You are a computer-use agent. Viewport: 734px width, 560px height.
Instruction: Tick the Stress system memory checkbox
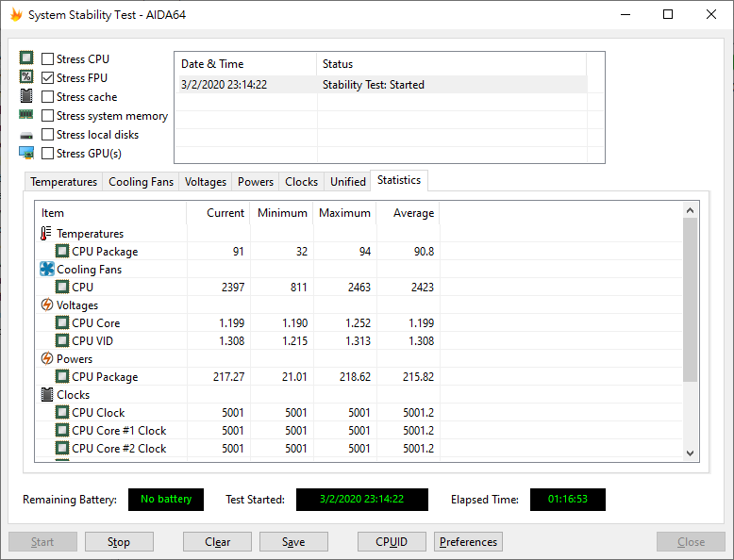pyautogui.click(x=47, y=116)
